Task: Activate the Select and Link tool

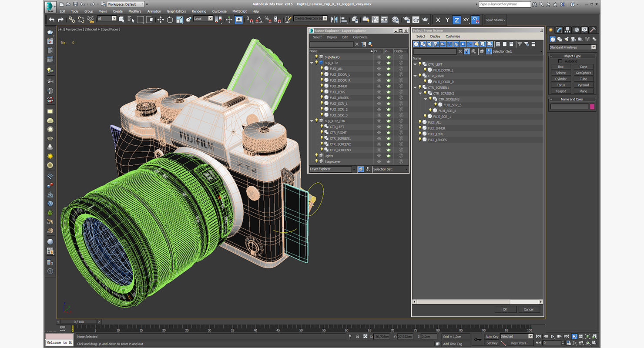Action: coord(71,20)
